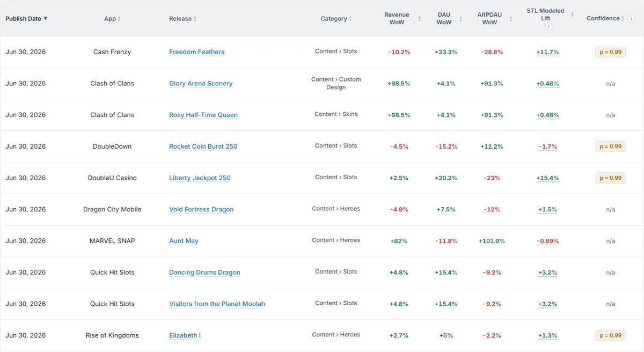This screenshot has height=352, width=644.
Task: Click the -15.2% DAU value for DoubleDown
Action: click(446, 146)
